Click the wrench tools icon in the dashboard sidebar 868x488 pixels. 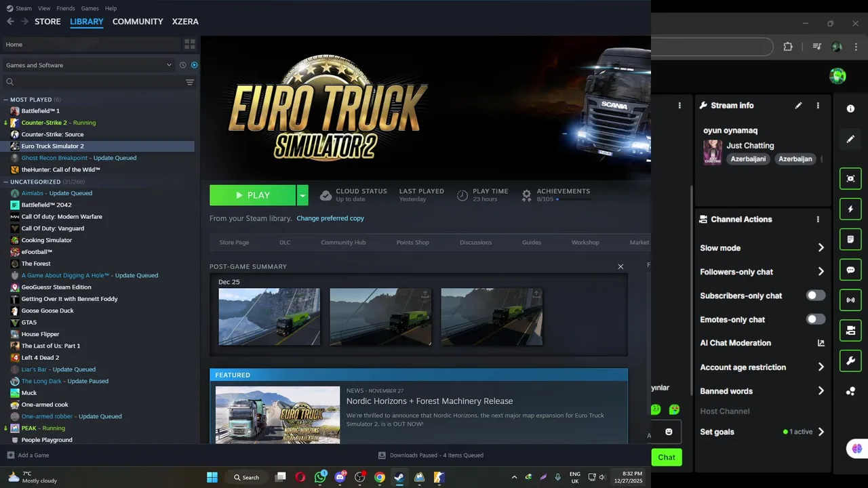(x=850, y=361)
